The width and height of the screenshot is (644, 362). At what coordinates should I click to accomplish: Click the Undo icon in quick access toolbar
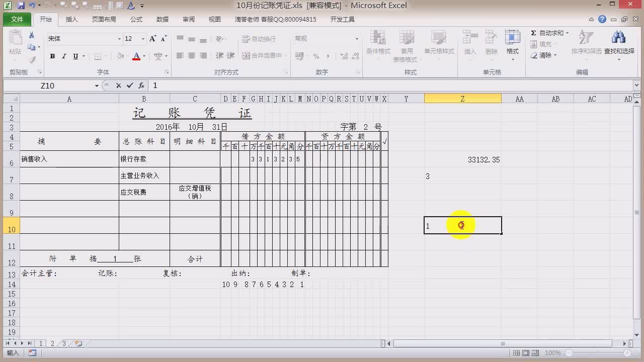click(32, 6)
